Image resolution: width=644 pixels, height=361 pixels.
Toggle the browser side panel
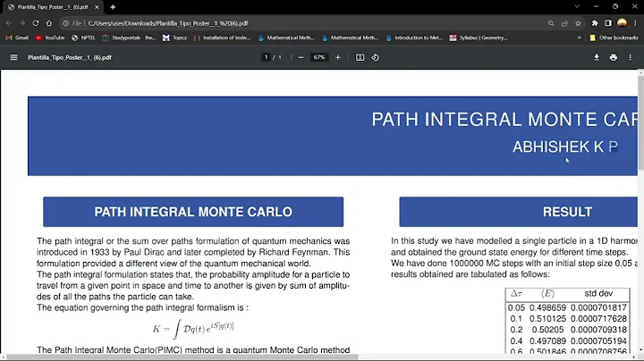(608, 23)
